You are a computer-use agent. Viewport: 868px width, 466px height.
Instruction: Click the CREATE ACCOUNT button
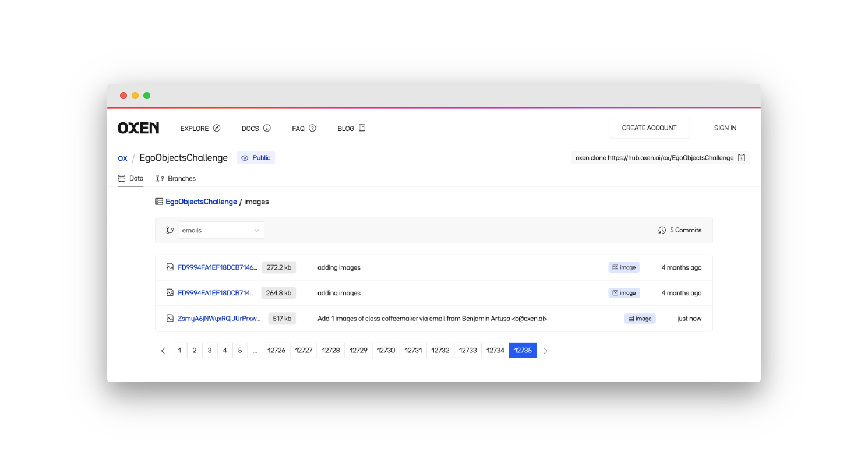point(649,128)
